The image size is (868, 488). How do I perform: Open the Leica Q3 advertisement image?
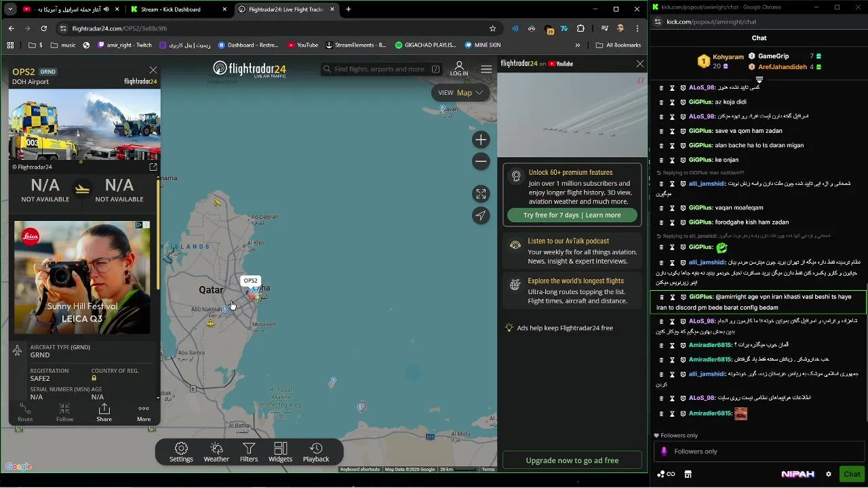click(x=82, y=277)
